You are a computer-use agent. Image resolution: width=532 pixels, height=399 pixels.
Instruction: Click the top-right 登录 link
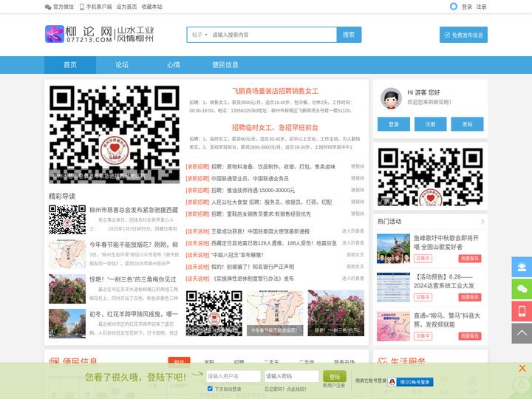(x=466, y=7)
